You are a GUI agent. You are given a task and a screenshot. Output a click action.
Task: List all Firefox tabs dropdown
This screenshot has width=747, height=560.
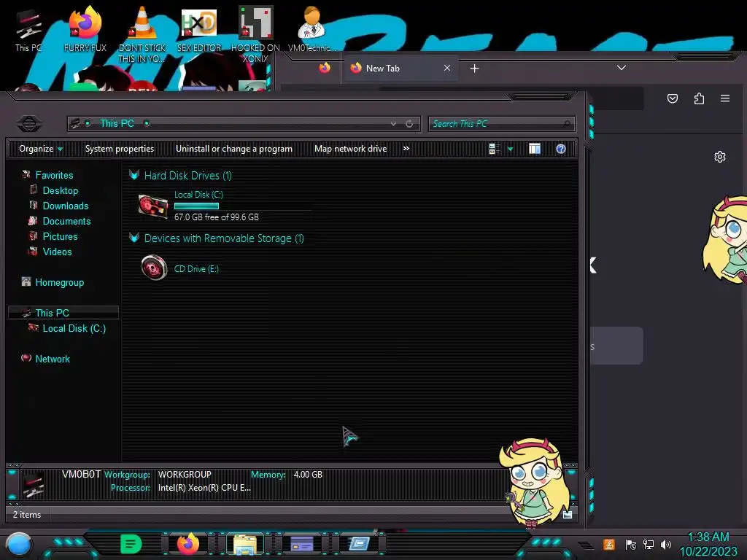[622, 68]
